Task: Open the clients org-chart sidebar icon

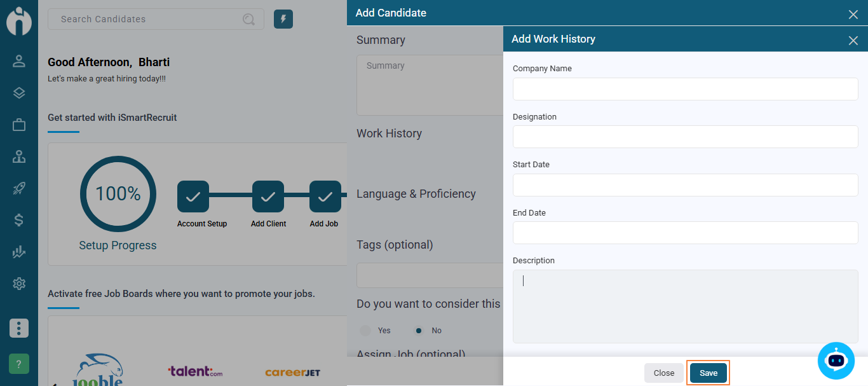Action: [x=19, y=156]
